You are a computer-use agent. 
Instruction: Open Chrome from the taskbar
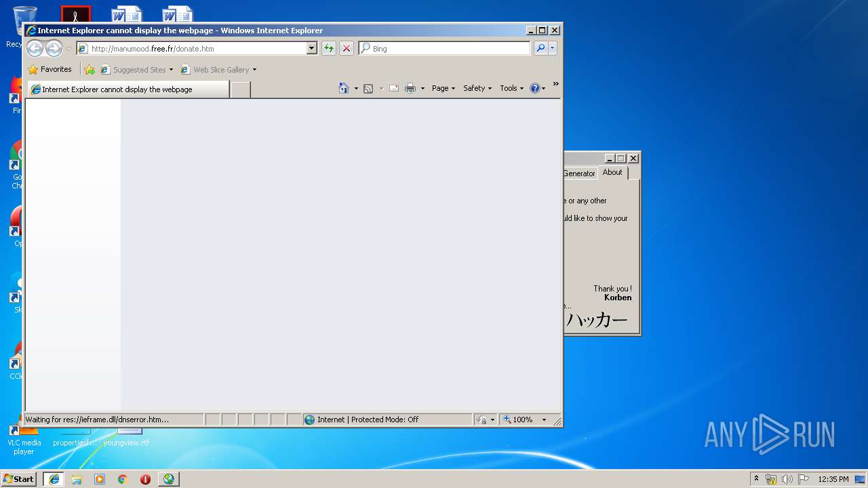click(123, 479)
